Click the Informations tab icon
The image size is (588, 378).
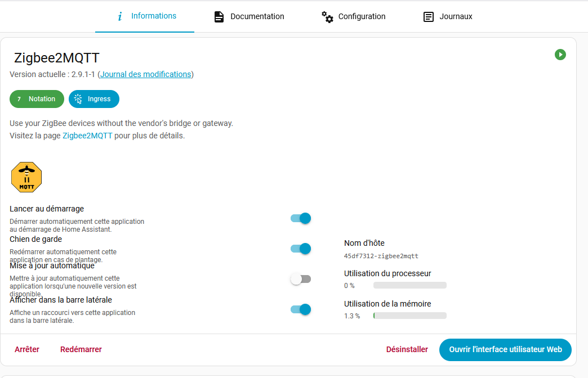[x=120, y=16]
